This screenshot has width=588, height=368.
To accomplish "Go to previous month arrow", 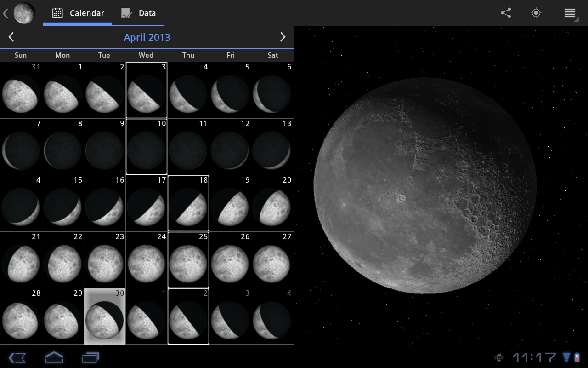I will click(x=11, y=37).
